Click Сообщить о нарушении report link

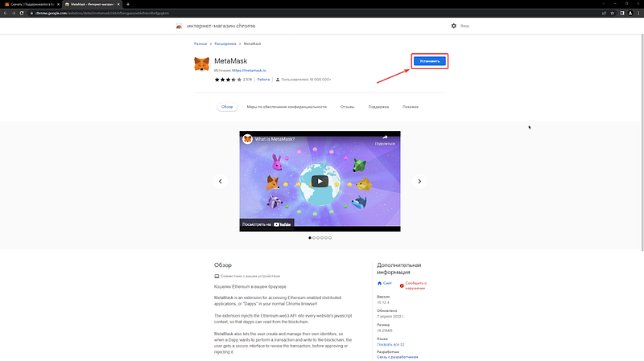coord(414,285)
